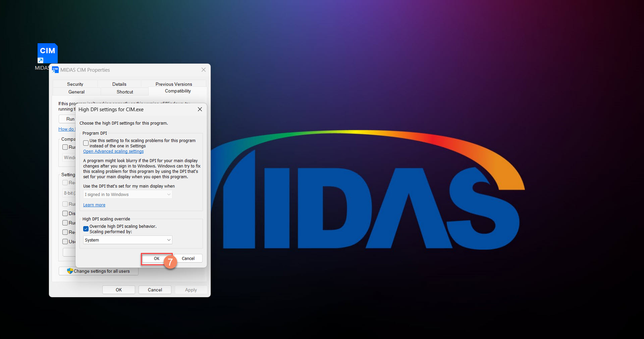
Task: Click the CIM icon in Properties title bar
Action: click(55, 70)
